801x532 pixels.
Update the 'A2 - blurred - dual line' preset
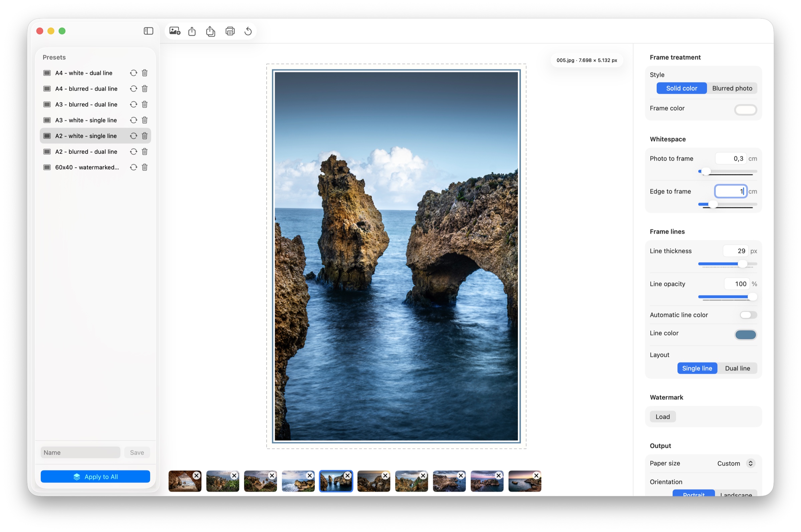(133, 151)
